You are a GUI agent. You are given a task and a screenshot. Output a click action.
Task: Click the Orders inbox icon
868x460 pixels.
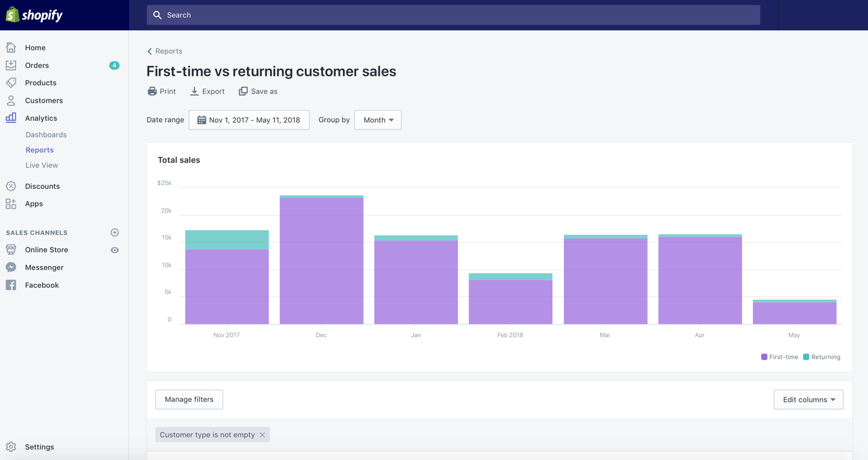click(x=11, y=65)
